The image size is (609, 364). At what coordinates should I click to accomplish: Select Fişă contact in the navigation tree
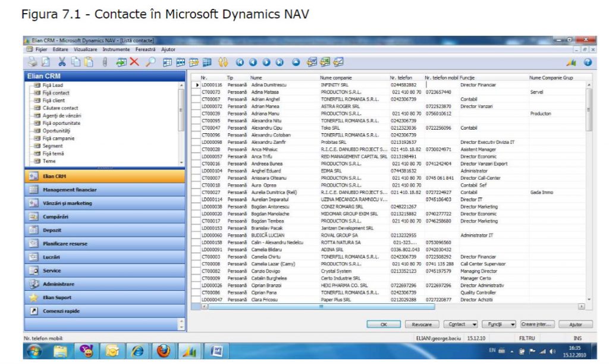tap(56, 93)
